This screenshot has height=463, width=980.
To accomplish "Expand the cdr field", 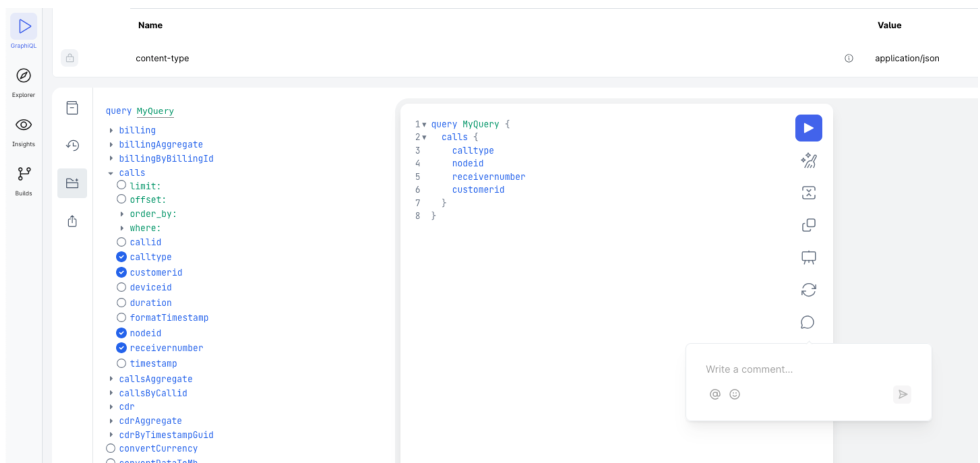I will (x=111, y=407).
